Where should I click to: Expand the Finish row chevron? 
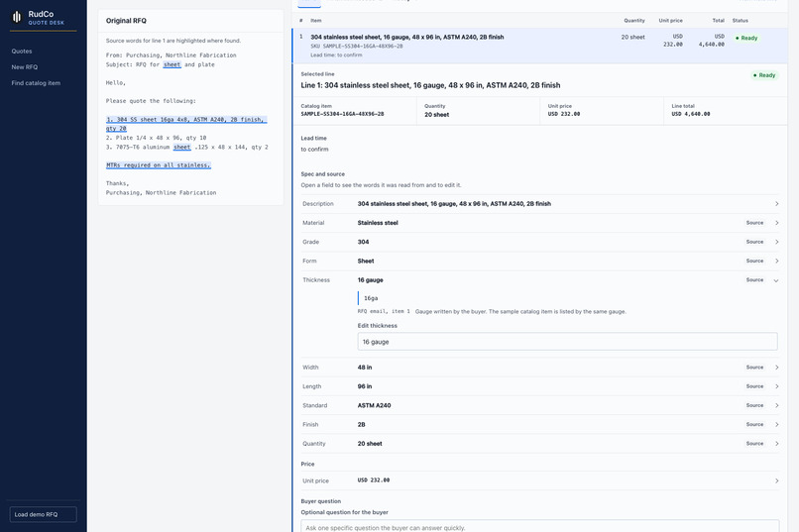(x=776, y=425)
